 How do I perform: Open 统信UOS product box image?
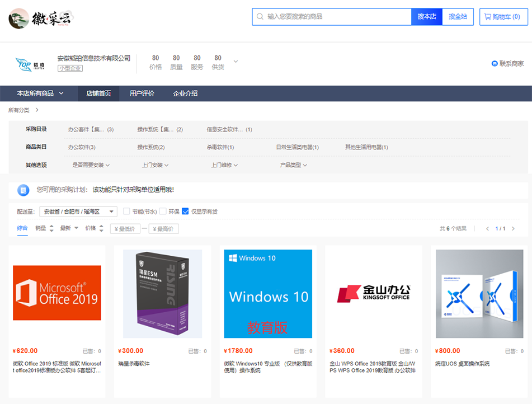click(479, 294)
